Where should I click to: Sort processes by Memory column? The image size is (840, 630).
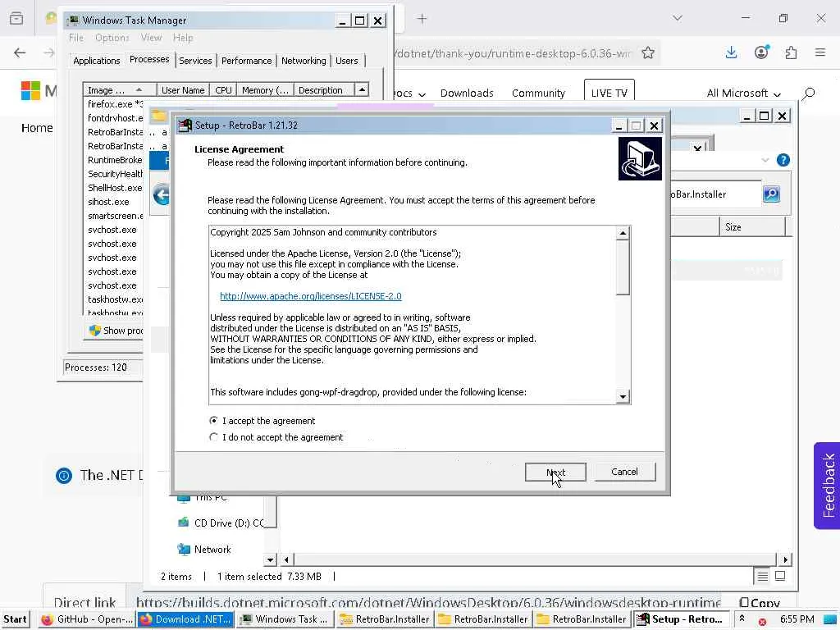[265, 90]
